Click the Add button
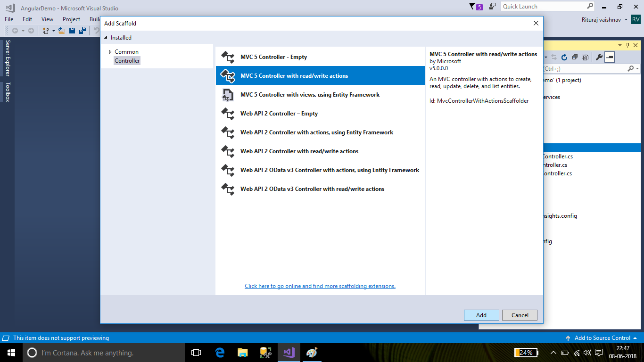 (481, 315)
